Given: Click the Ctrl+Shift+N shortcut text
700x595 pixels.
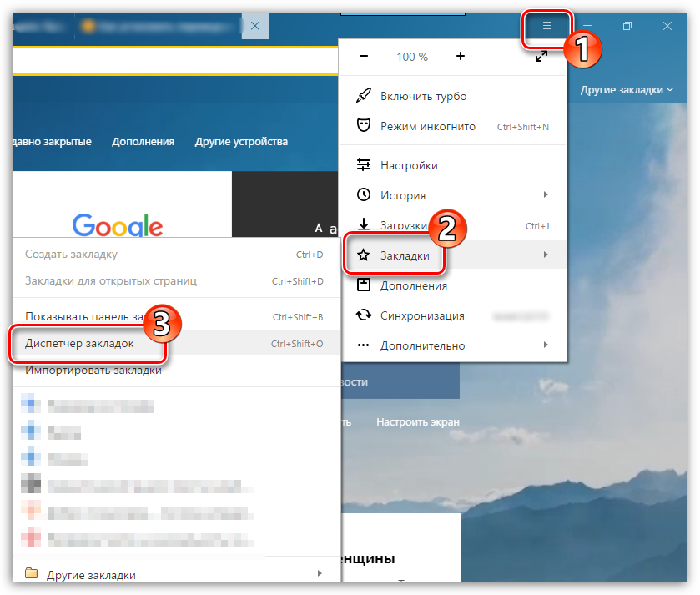Looking at the screenshot, I should [x=523, y=127].
